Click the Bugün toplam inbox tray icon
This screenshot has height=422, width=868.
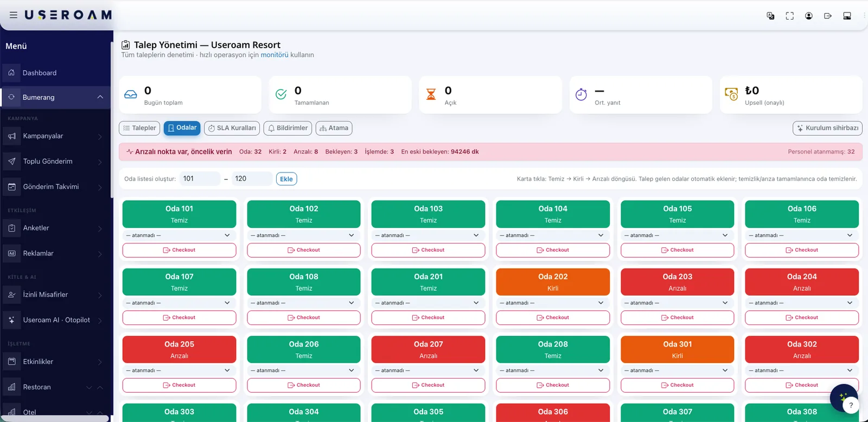131,94
